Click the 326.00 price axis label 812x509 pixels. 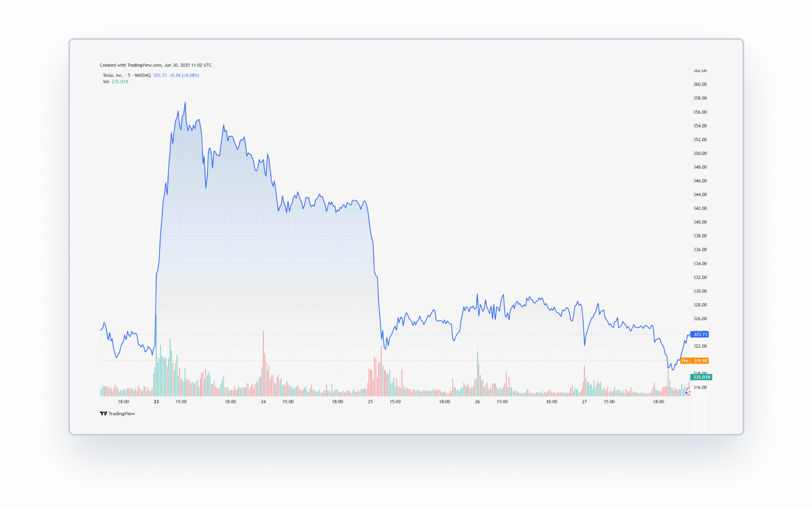pos(700,319)
